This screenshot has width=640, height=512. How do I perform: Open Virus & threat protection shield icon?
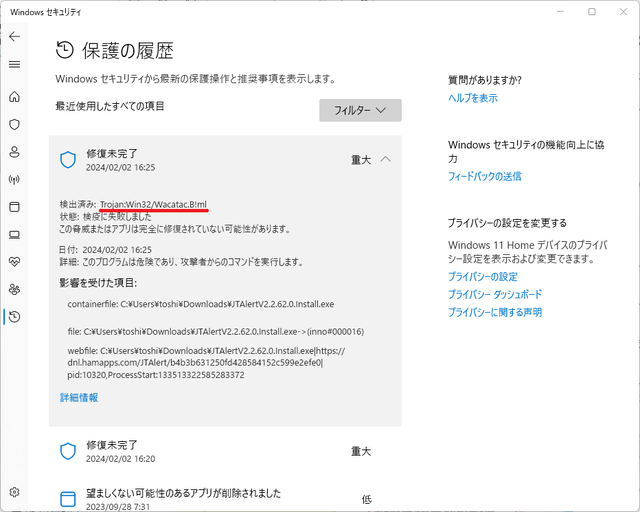pyautogui.click(x=14, y=125)
